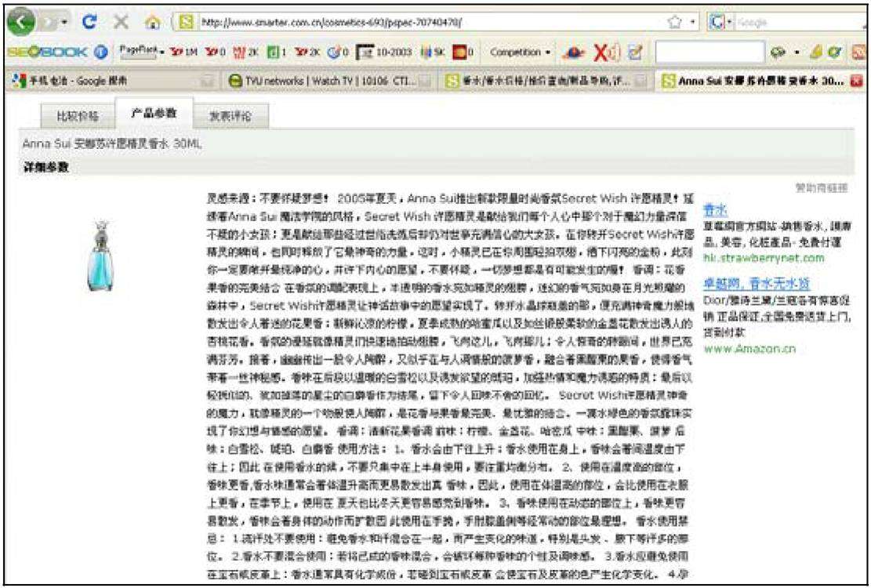Switch to the third browser tab before Anna Sui
Screen dimensions: 871x588
click(546, 81)
